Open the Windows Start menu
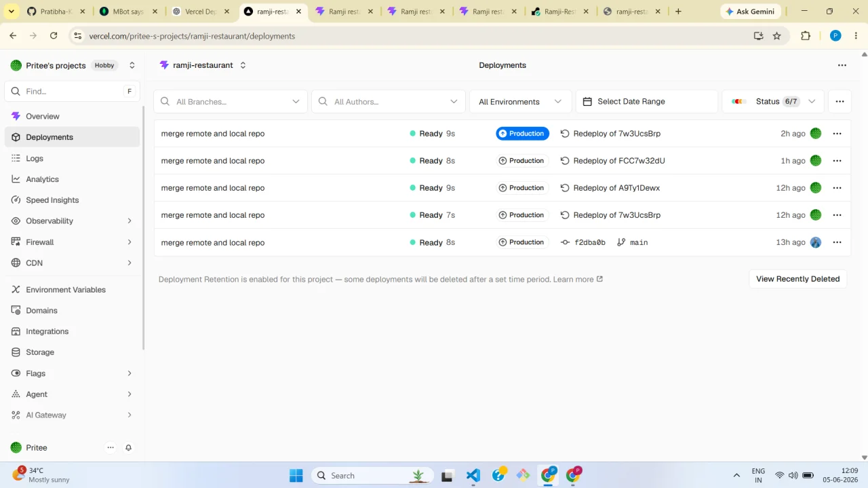This screenshot has height=488, width=868. click(296, 476)
